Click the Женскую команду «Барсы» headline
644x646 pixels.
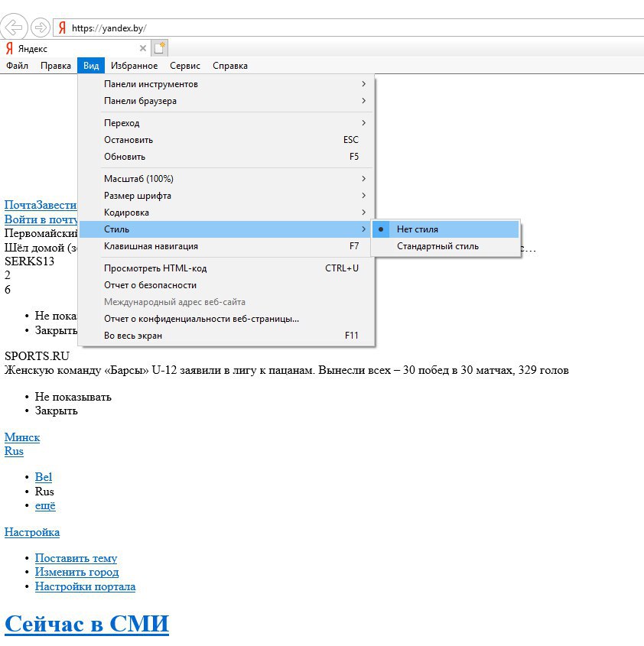pyautogui.click(x=287, y=370)
